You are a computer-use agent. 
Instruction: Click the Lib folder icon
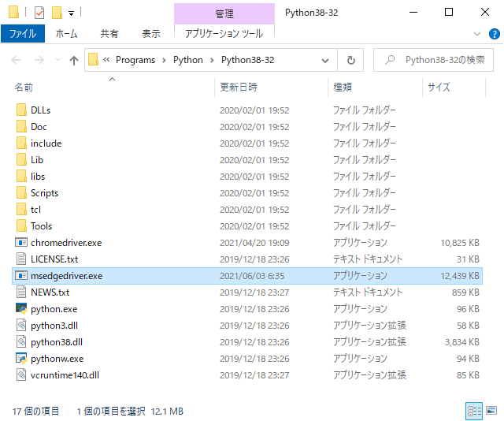click(21, 159)
